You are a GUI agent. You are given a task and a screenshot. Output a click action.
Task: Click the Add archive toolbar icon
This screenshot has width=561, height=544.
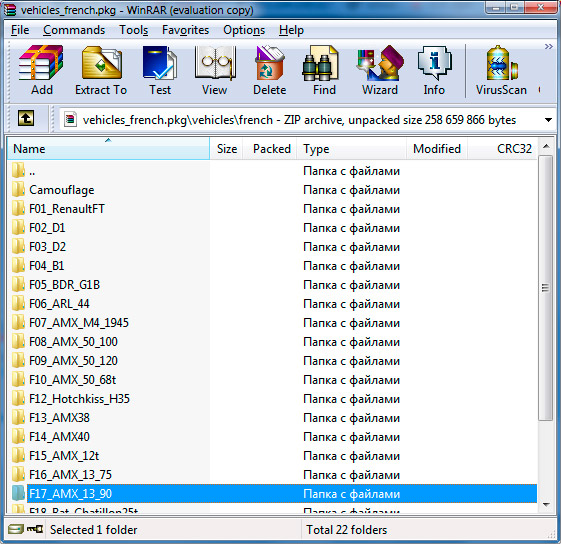point(42,70)
